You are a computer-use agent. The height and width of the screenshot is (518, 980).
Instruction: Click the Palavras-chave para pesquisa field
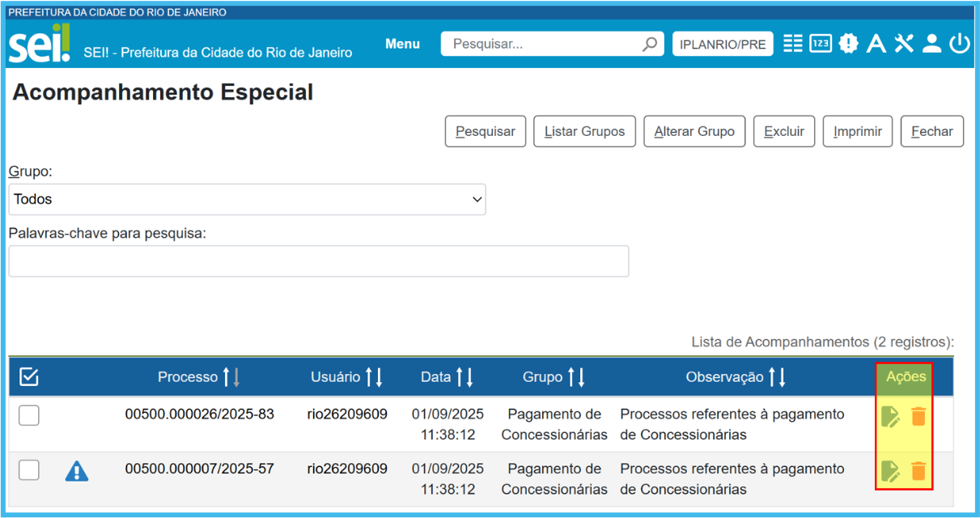[x=318, y=261]
